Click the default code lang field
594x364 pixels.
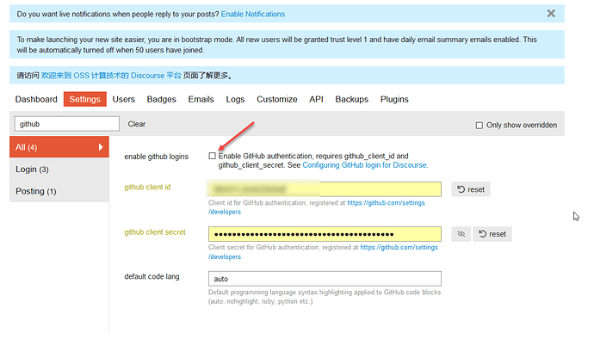(x=325, y=279)
